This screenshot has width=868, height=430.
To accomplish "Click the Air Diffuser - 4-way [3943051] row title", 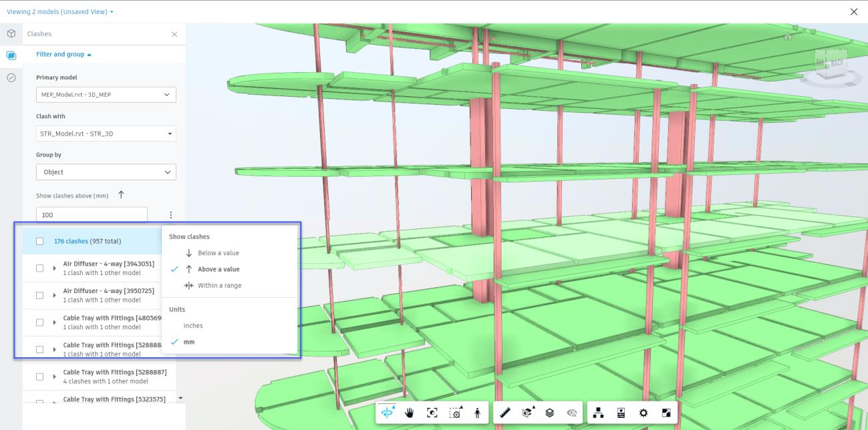I will coord(108,264).
